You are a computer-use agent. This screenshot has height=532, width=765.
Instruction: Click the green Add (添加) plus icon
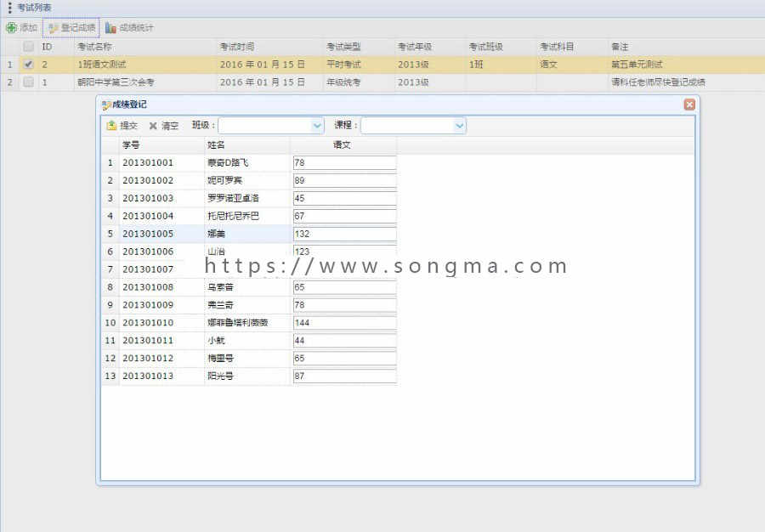(11, 28)
